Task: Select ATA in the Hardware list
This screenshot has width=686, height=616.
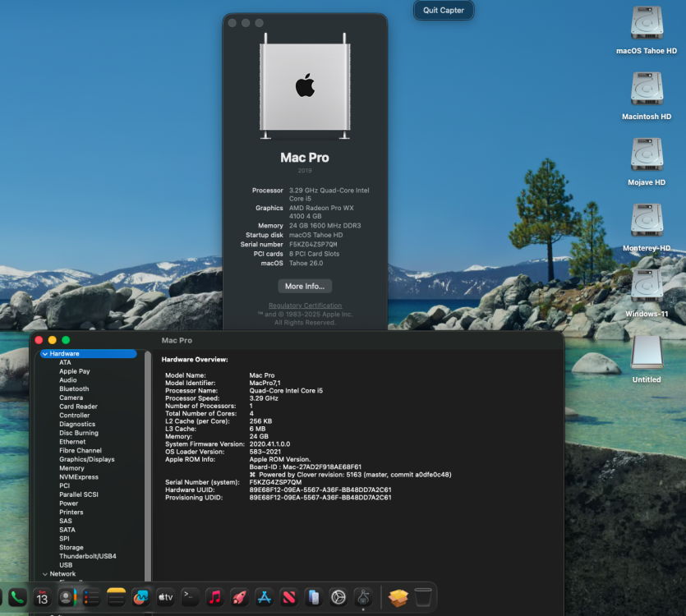Action: [x=65, y=362]
